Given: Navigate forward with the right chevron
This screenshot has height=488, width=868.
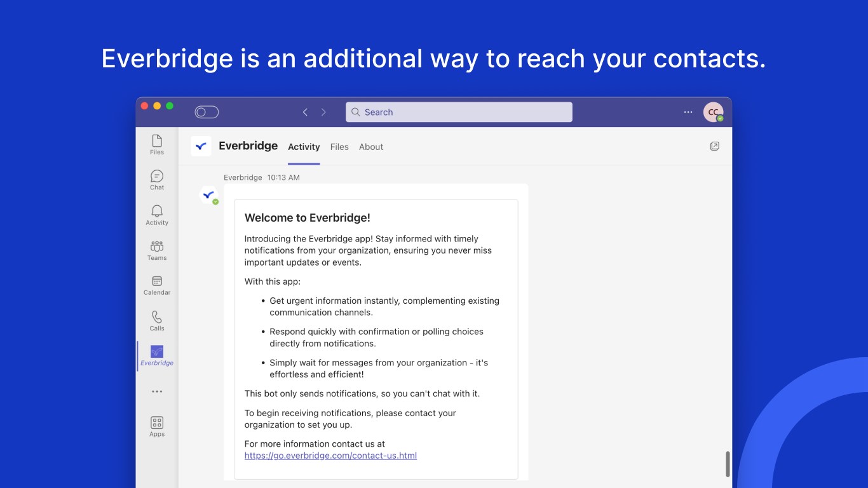Looking at the screenshot, I should pyautogui.click(x=323, y=112).
